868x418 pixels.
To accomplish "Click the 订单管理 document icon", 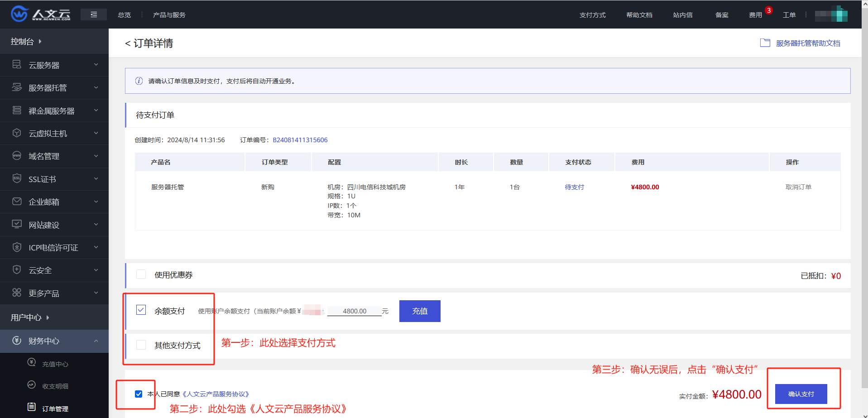I will (x=32, y=407).
